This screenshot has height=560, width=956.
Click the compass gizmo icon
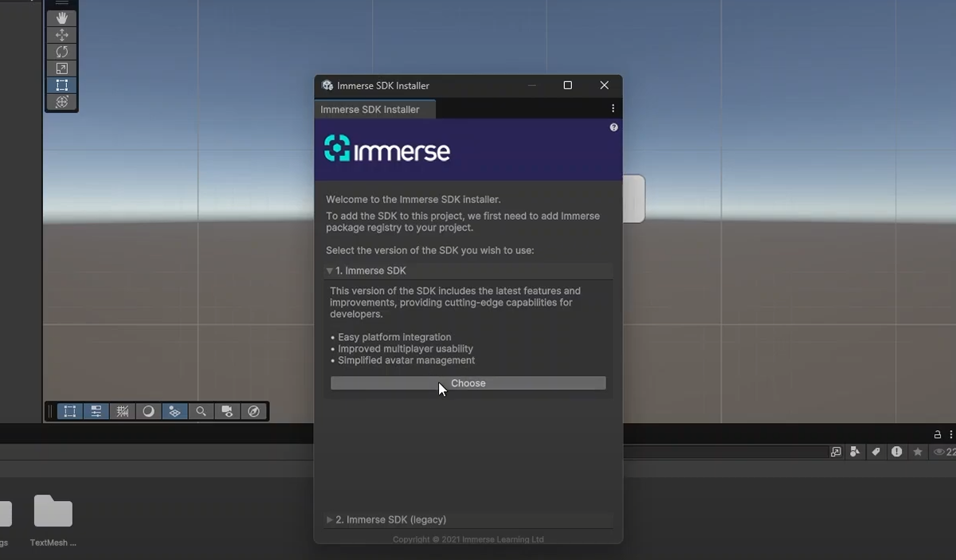253,411
